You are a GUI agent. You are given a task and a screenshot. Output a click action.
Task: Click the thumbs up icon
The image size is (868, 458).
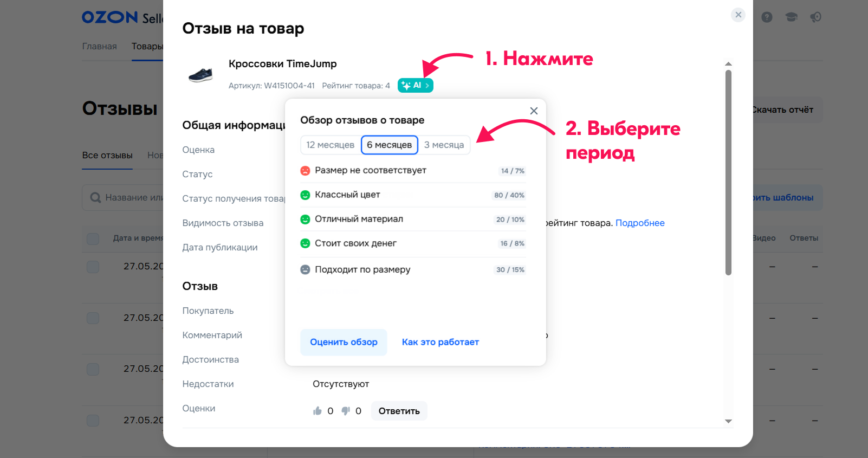pos(318,411)
